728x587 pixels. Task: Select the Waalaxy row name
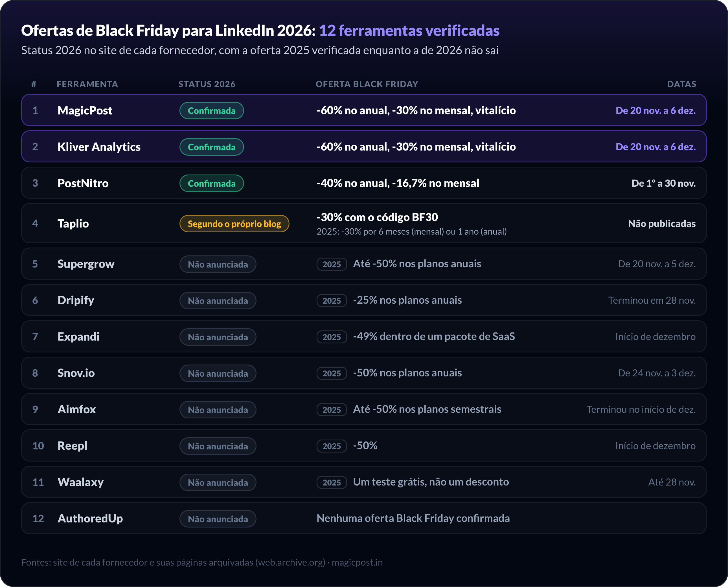[x=80, y=482]
